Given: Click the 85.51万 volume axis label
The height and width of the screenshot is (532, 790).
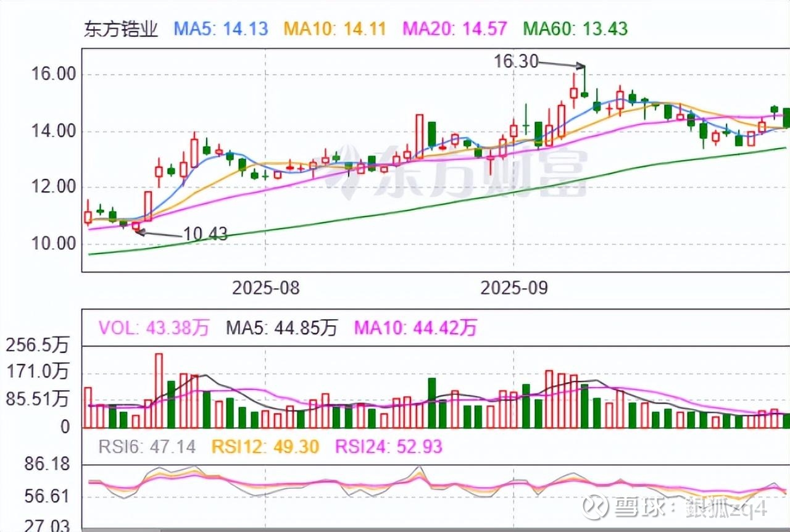Looking at the screenshot, I should coord(37,399).
